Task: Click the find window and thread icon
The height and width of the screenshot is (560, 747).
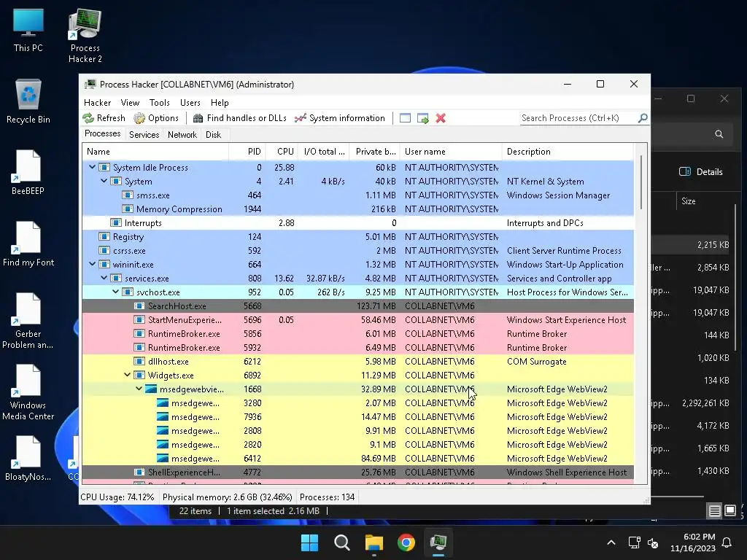Action: [422, 118]
